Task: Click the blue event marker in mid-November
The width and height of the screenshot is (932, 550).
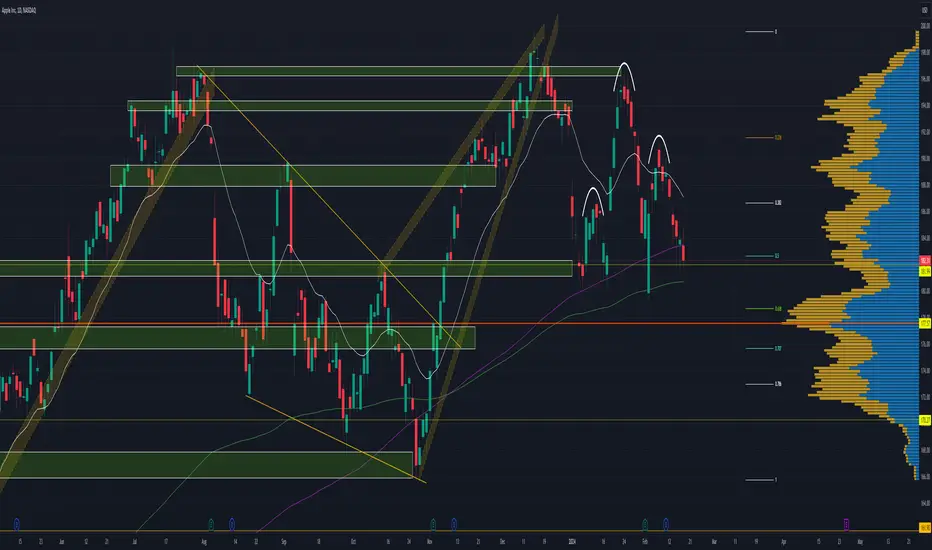Action: [454, 524]
